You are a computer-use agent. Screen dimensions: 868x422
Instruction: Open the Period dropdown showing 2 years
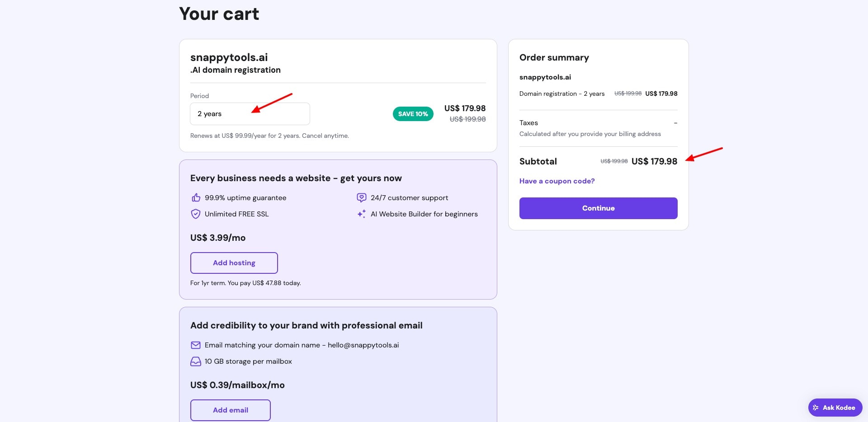click(250, 114)
